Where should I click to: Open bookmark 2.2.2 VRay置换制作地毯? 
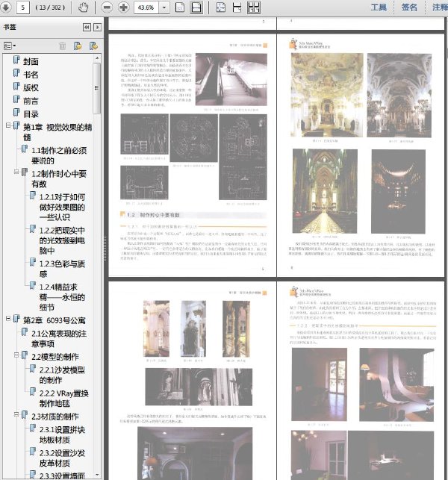tap(64, 399)
